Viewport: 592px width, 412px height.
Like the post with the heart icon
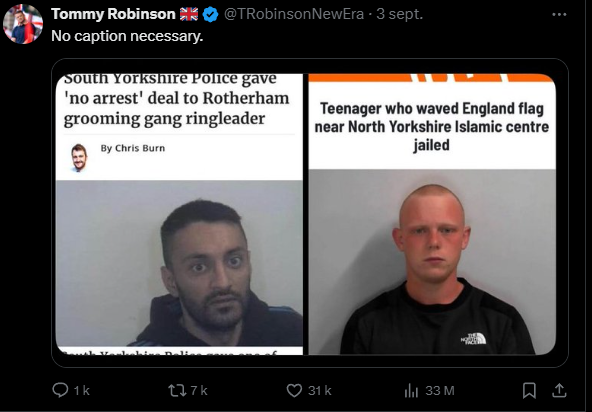[294, 390]
